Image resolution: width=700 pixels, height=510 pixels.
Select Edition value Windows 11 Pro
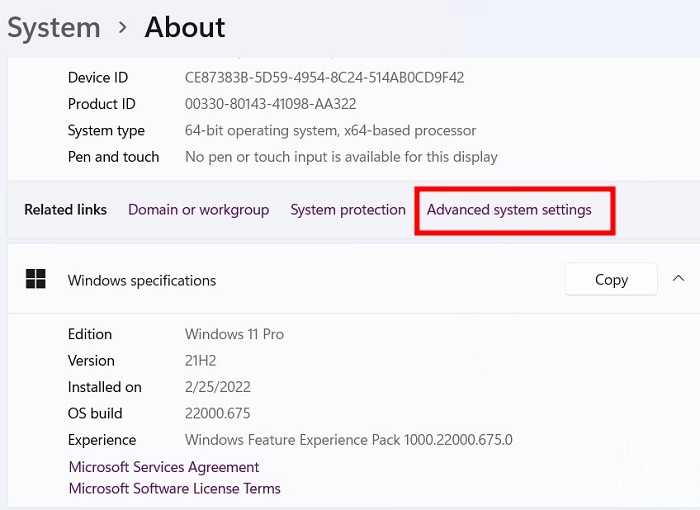click(234, 334)
